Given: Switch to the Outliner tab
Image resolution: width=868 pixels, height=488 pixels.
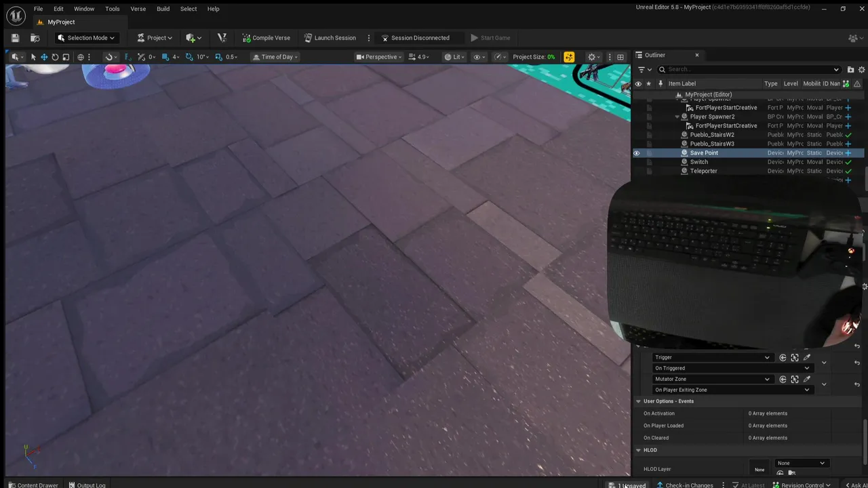Looking at the screenshot, I should (x=655, y=55).
